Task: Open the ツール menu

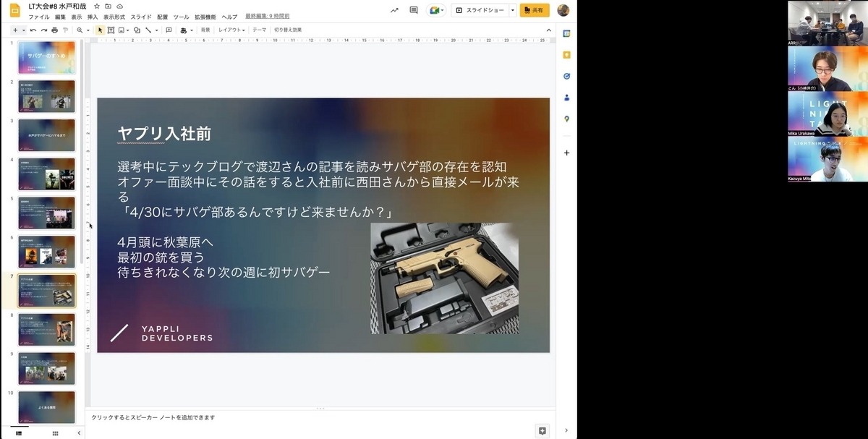Action: (181, 17)
